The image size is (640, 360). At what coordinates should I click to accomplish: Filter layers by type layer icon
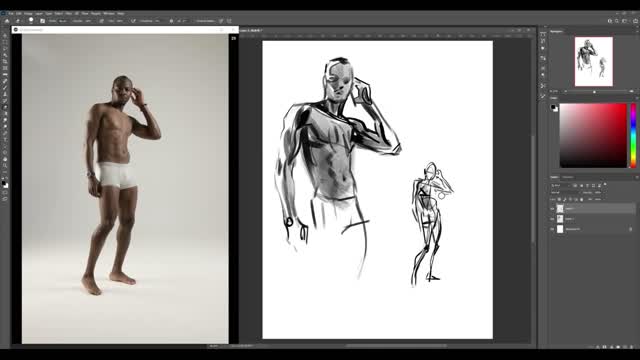pos(587,186)
